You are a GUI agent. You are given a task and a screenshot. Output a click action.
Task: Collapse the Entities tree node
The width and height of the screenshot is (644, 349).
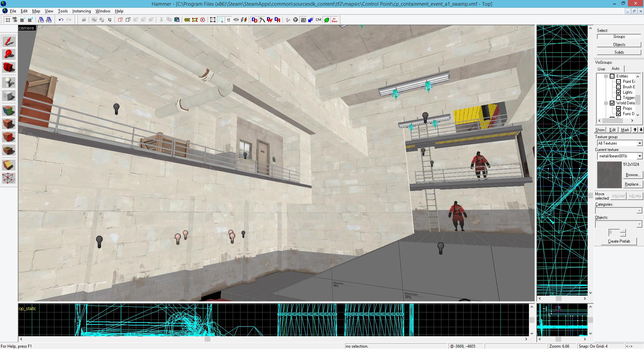point(606,76)
